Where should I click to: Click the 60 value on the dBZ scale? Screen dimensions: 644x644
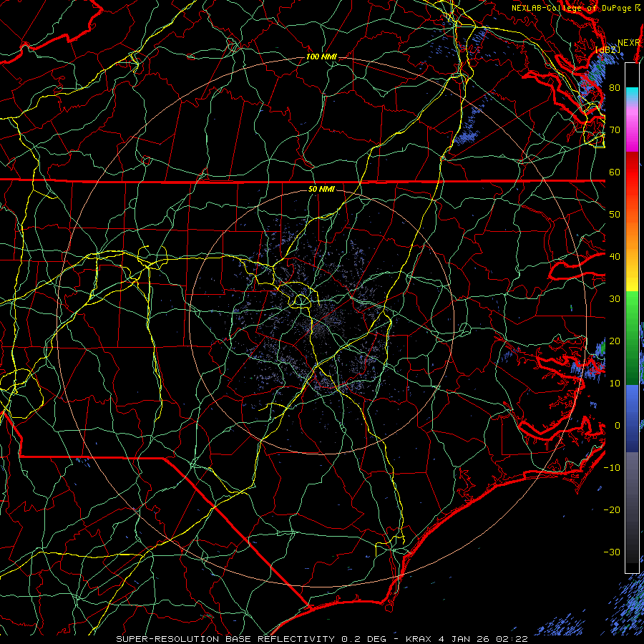tap(615, 172)
